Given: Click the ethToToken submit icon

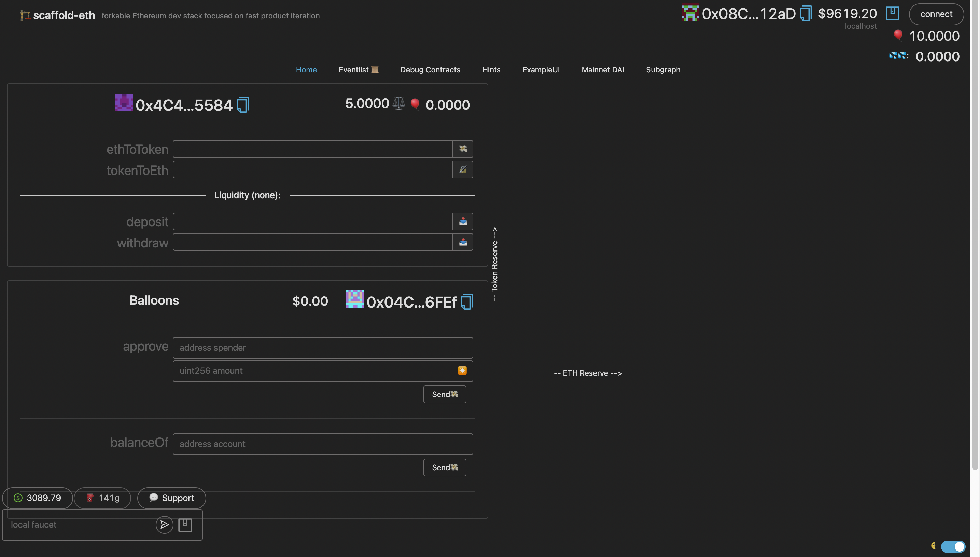Looking at the screenshot, I should tap(462, 149).
